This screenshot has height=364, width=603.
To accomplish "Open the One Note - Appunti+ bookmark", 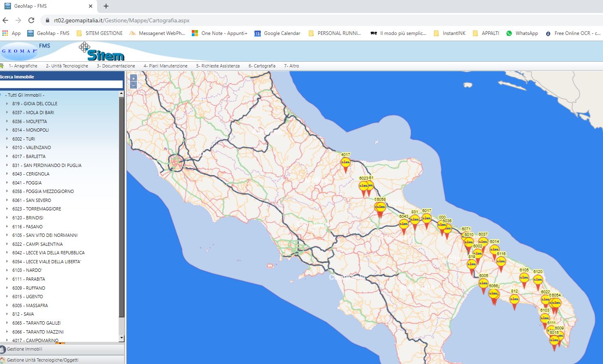I will pyautogui.click(x=219, y=33).
